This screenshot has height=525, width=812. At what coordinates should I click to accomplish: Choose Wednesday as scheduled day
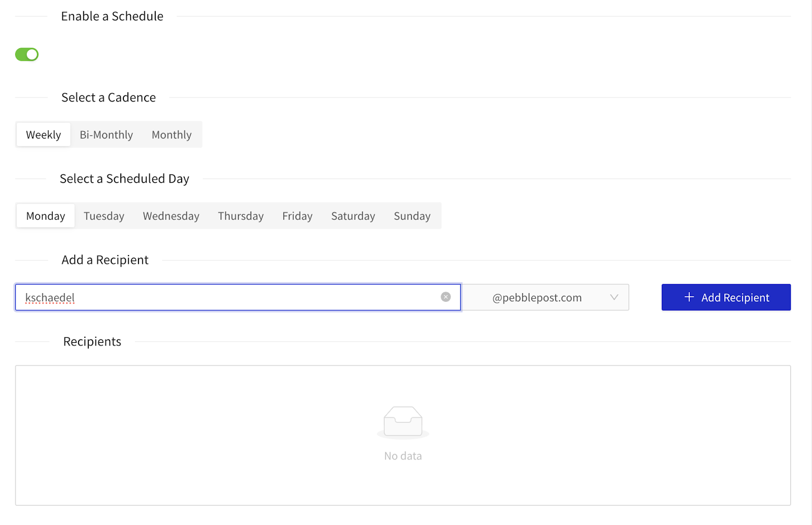(171, 216)
